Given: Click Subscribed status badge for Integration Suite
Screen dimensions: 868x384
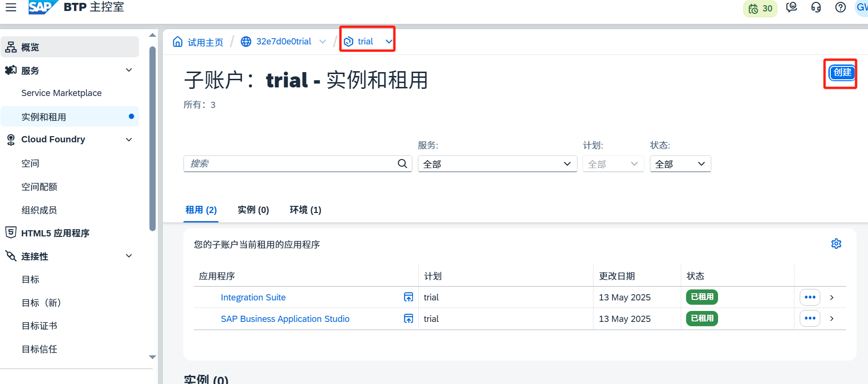Looking at the screenshot, I should tap(702, 297).
